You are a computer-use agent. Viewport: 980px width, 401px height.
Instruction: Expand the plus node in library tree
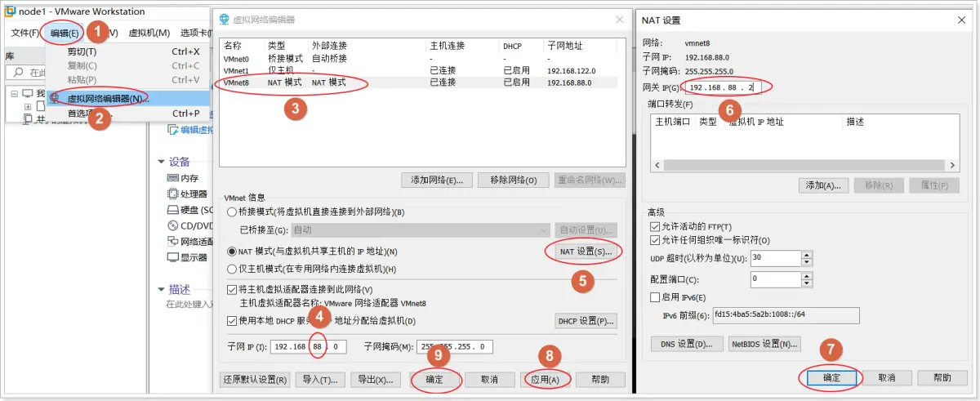[x=27, y=107]
